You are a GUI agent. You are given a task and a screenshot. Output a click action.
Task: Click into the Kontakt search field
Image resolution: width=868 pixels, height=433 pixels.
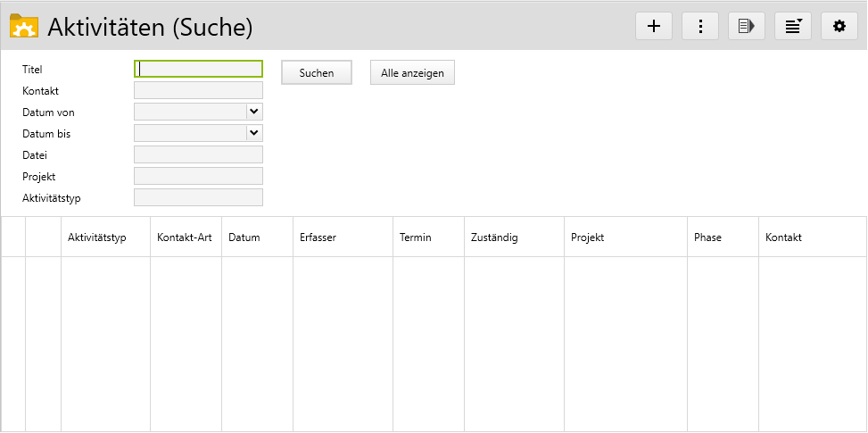point(198,90)
